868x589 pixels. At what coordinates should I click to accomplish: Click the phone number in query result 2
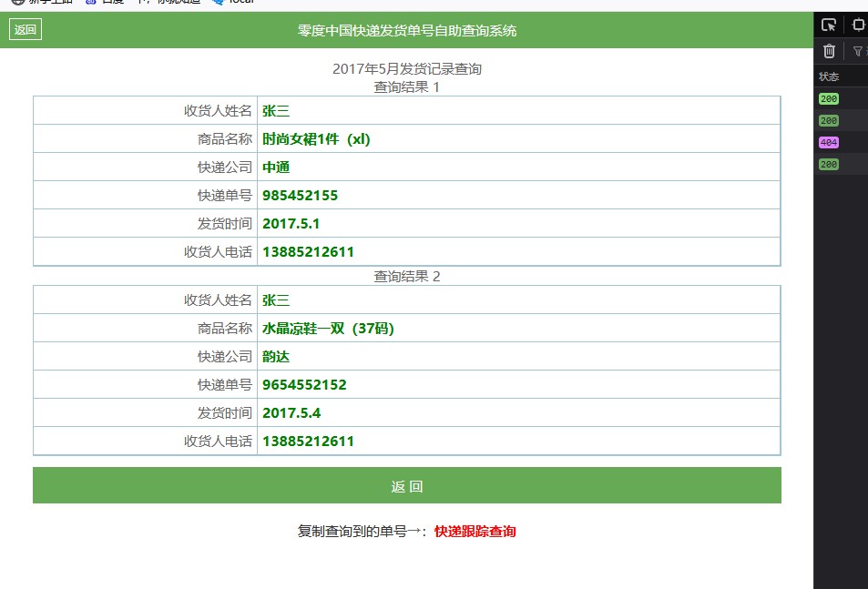[x=308, y=442]
